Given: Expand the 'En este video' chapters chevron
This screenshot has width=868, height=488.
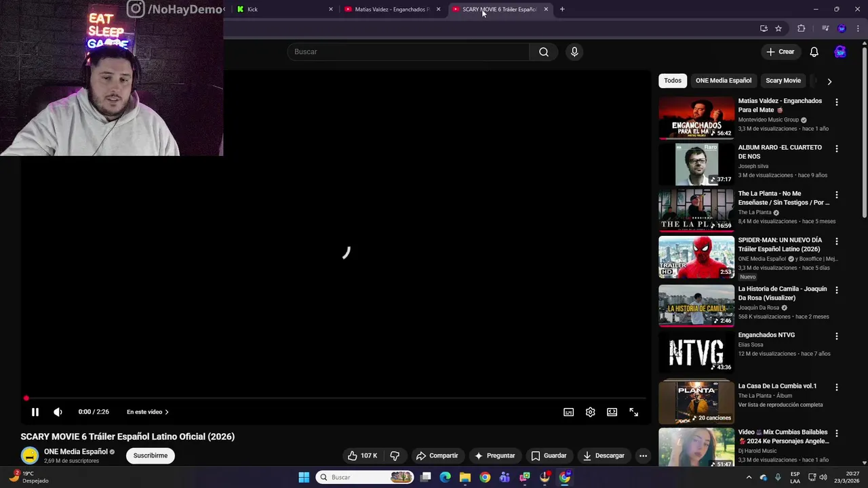Looking at the screenshot, I should coord(167,412).
